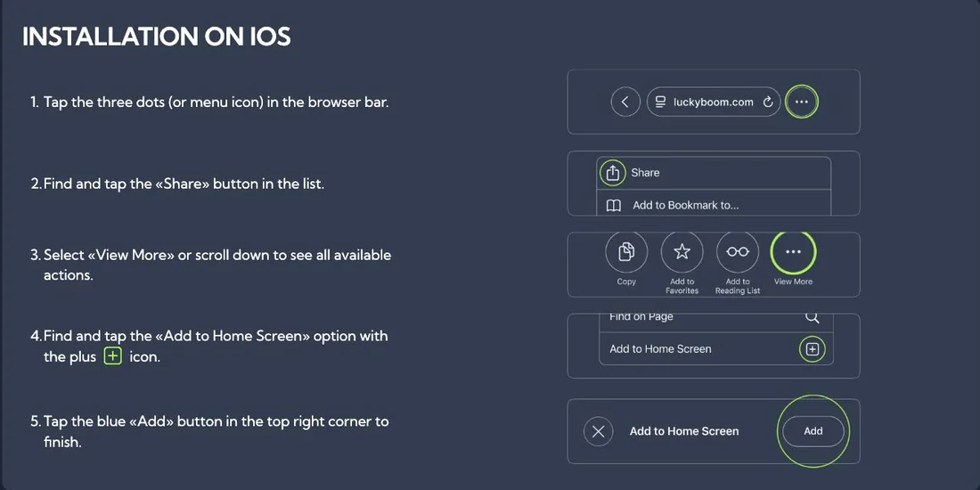Click the X close icon in Add to Home Screen

point(598,431)
